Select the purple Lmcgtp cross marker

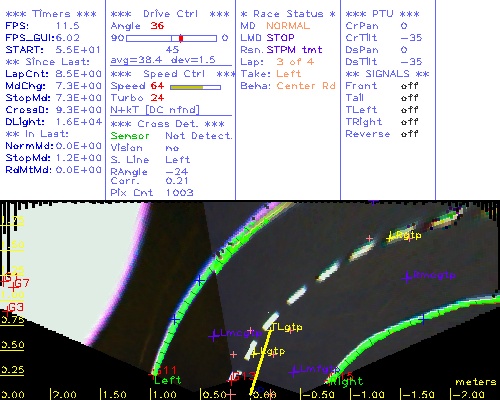[x=214, y=335]
